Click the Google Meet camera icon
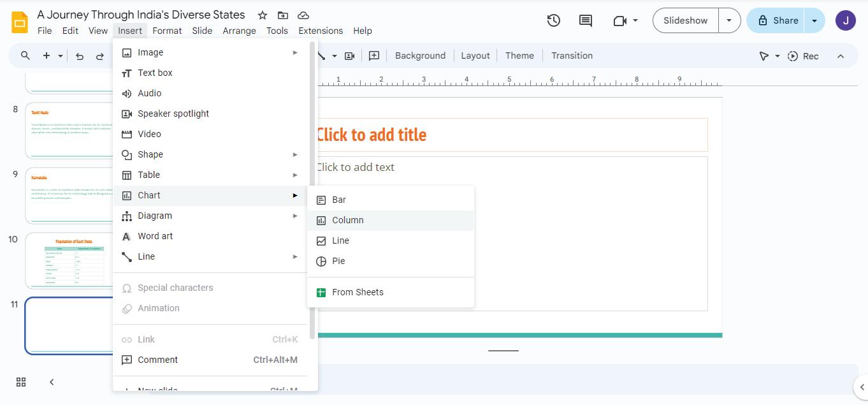 tap(619, 20)
